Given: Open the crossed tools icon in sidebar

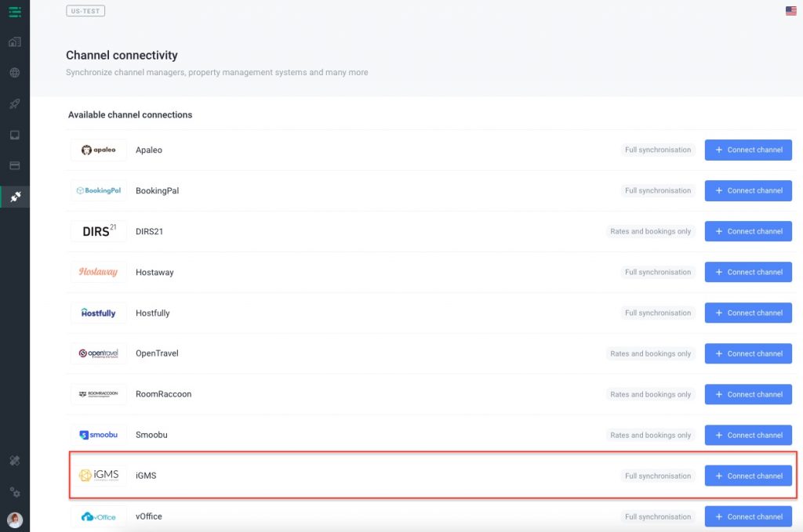Looking at the screenshot, I should coord(15,461).
